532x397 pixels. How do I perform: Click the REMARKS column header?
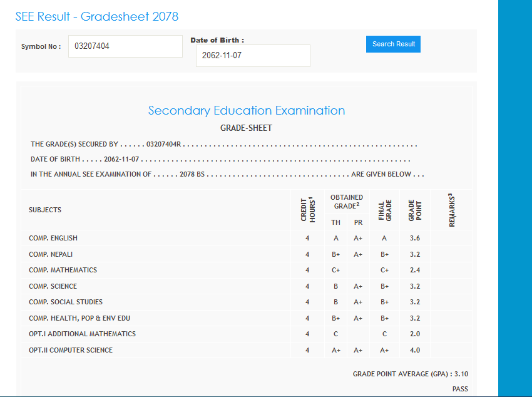451,210
